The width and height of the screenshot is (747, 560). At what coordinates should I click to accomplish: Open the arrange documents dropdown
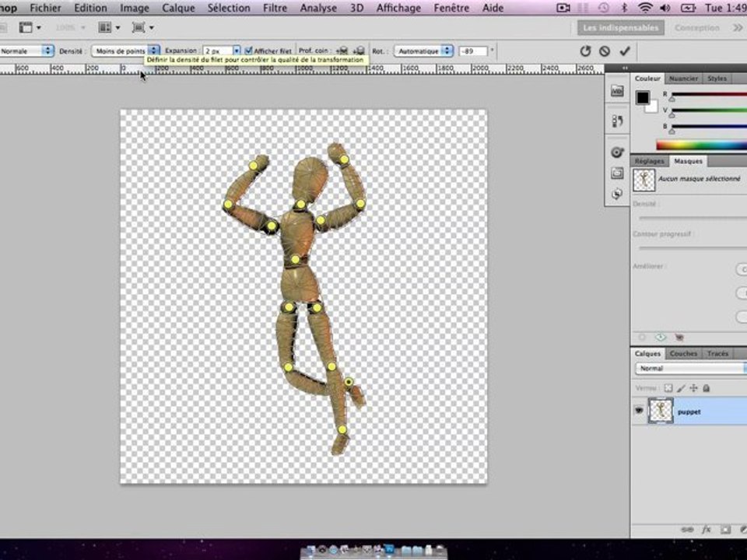click(x=109, y=28)
